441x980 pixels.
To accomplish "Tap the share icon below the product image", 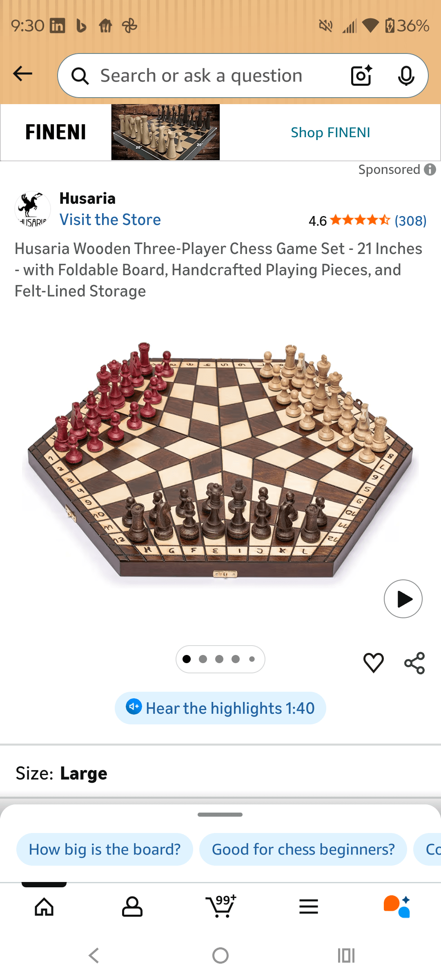I will coord(414,663).
